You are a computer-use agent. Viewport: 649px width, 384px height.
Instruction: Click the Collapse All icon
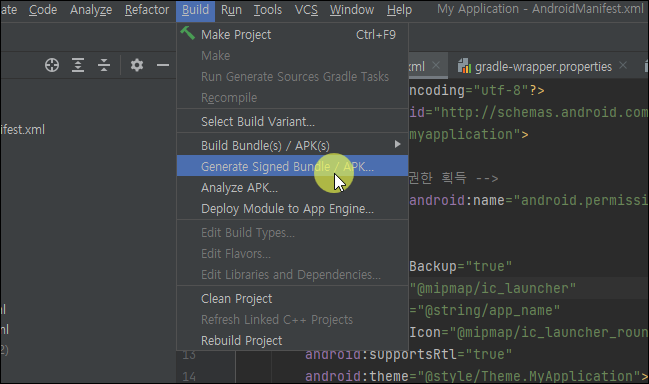(x=104, y=65)
